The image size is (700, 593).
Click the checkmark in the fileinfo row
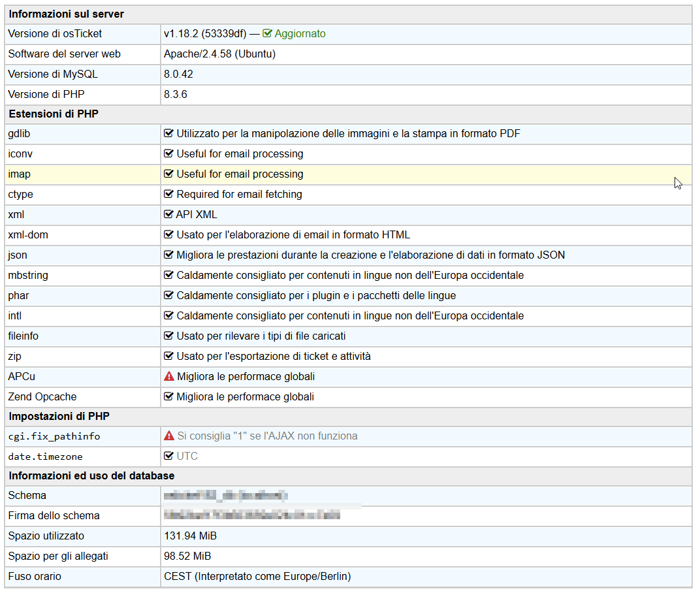point(168,336)
